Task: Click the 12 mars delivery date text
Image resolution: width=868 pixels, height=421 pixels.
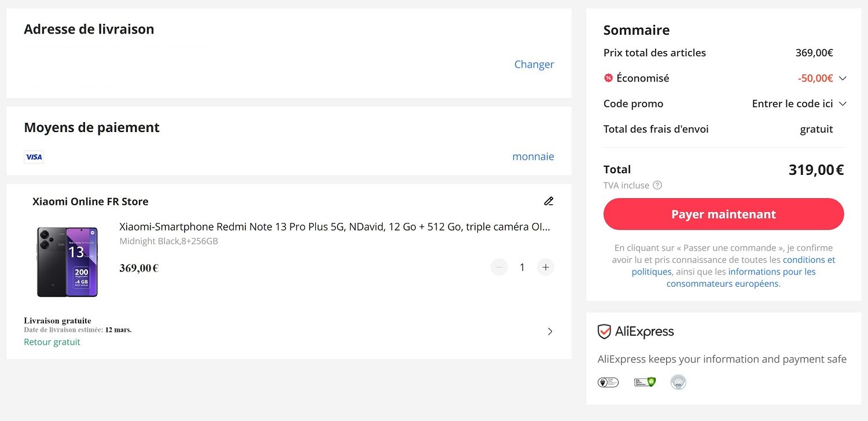Action: pos(118,330)
